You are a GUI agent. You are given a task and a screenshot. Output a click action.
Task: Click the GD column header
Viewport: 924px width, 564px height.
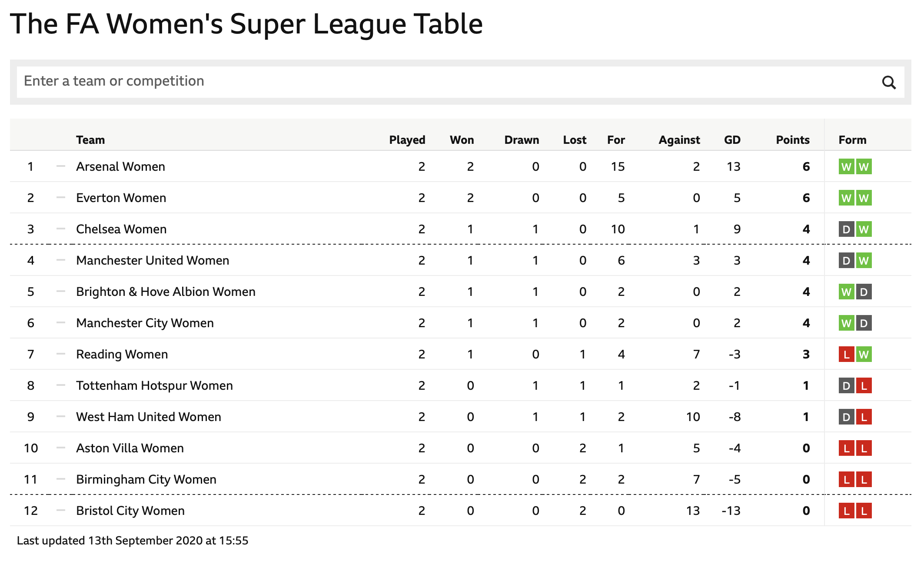click(732, 140)
